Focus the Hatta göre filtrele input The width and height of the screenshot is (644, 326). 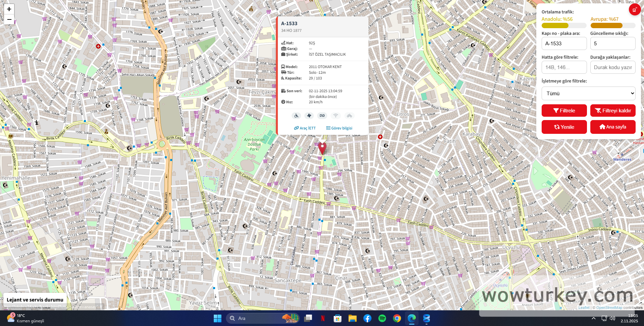pyautogui.click(x=564, y=67)
